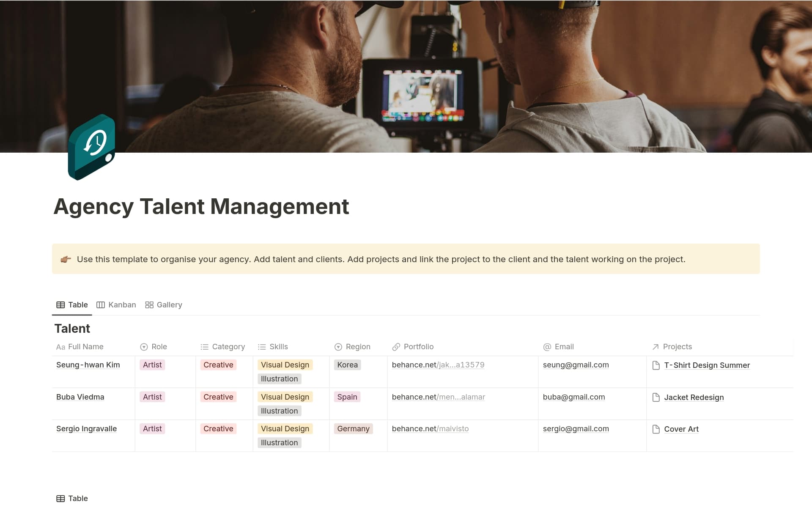The width and height of the screenshot is (812, 507).
Task: Click the page icon beside T-Shirt Design Summer
Action: (656, 365)
